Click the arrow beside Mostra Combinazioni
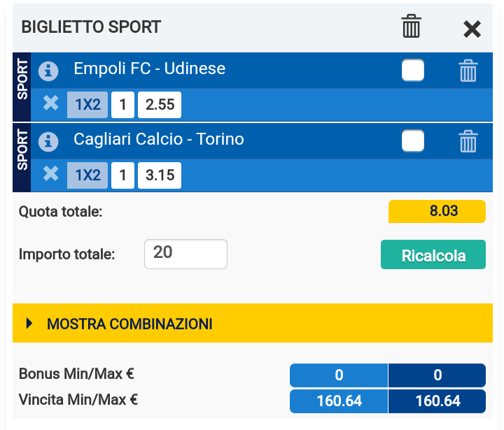 click(29, 324)
